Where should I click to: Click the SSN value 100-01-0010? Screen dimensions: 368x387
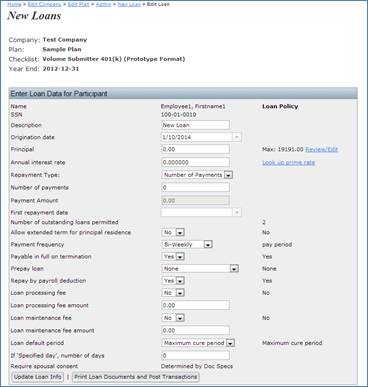178,115
